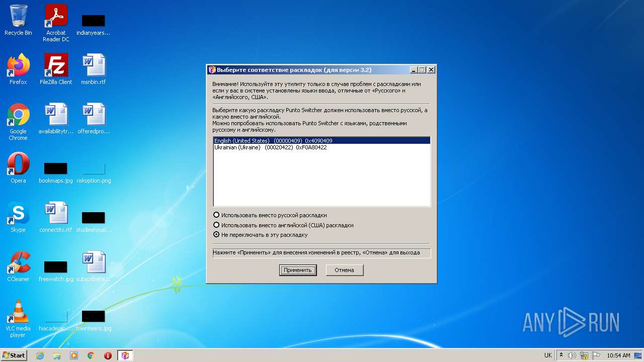This screenshot has height=362, width=644.
Task: Launch Internet Explorer from taskbar
Action: (x=40, y=355)
